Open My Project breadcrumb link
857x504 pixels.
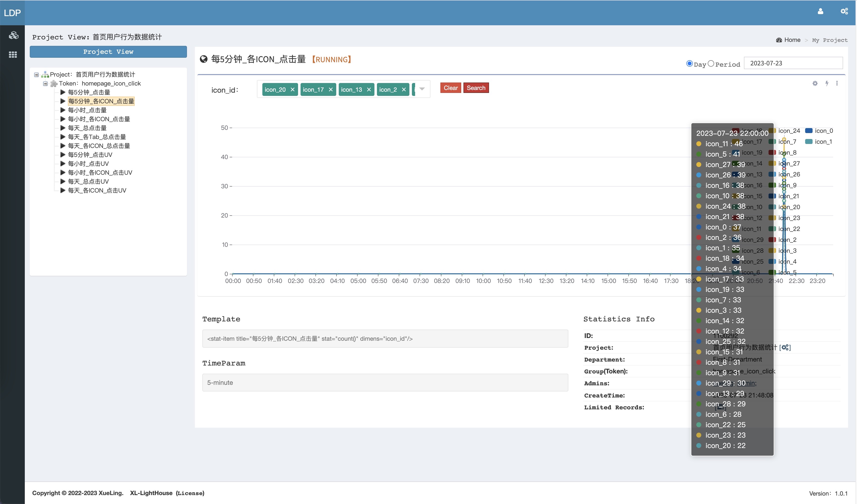[x=830, y=40]
